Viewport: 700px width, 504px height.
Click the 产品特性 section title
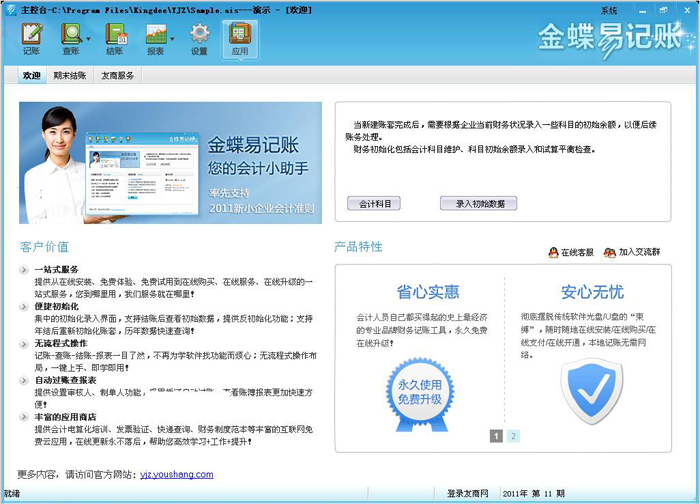tap(358, 246)
